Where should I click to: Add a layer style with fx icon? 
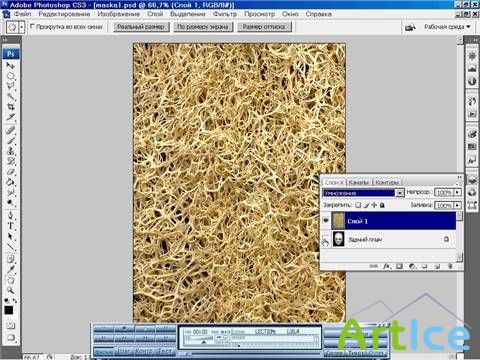[x=387, y=266]
